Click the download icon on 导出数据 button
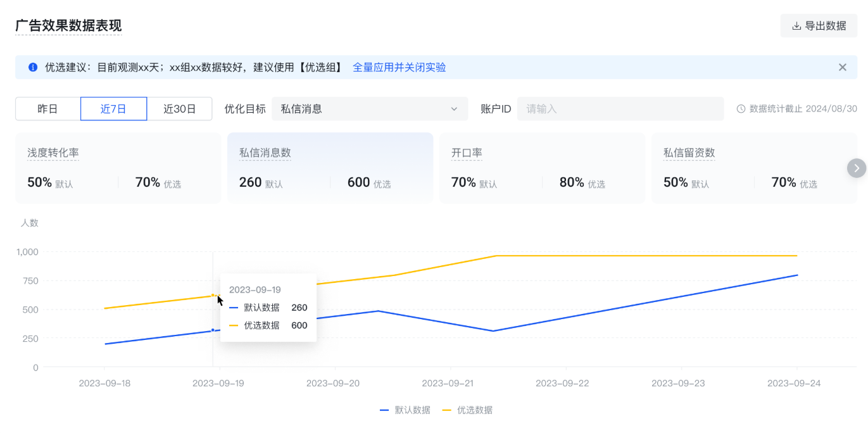868x433 pixels. [796, 26]
